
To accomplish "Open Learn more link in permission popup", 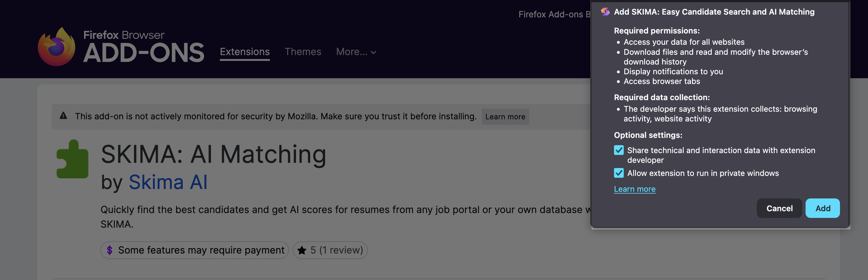I will tap(634, 189).
